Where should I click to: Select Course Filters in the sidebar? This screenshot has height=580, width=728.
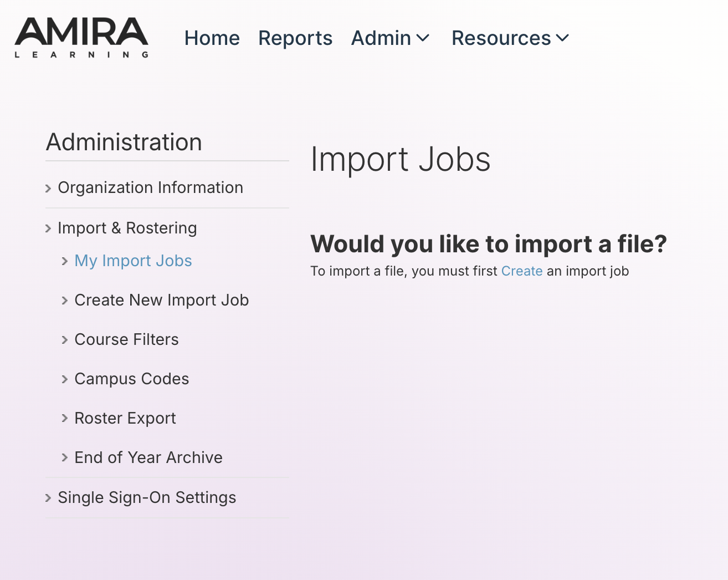tap(126, 339)
